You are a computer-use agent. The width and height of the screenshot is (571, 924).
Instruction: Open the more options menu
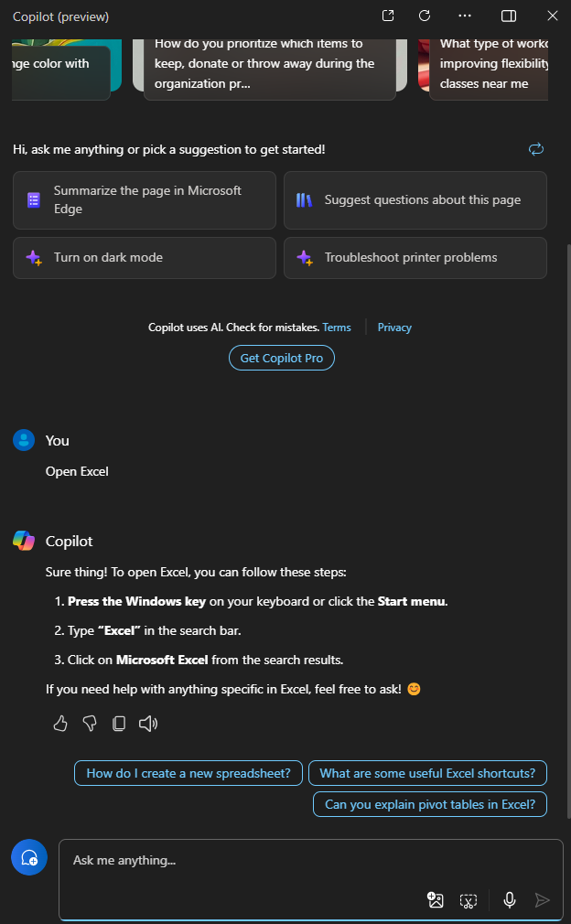[x=465, y=16]
